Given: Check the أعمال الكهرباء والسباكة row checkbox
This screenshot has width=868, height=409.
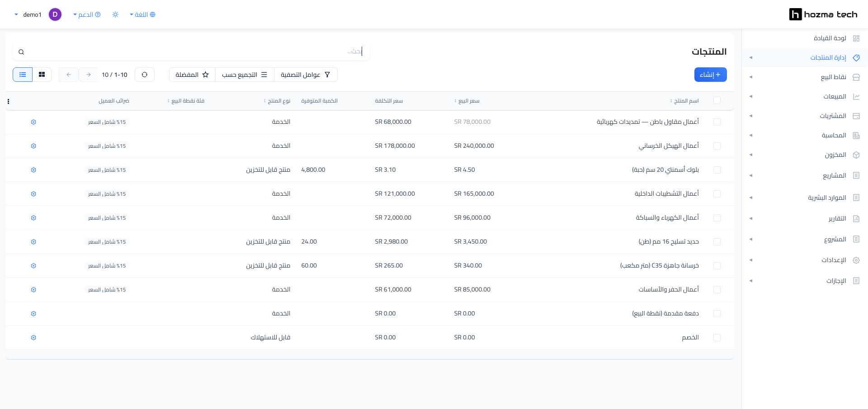Looking at the screenshot, I should click(x=717, y=218).
